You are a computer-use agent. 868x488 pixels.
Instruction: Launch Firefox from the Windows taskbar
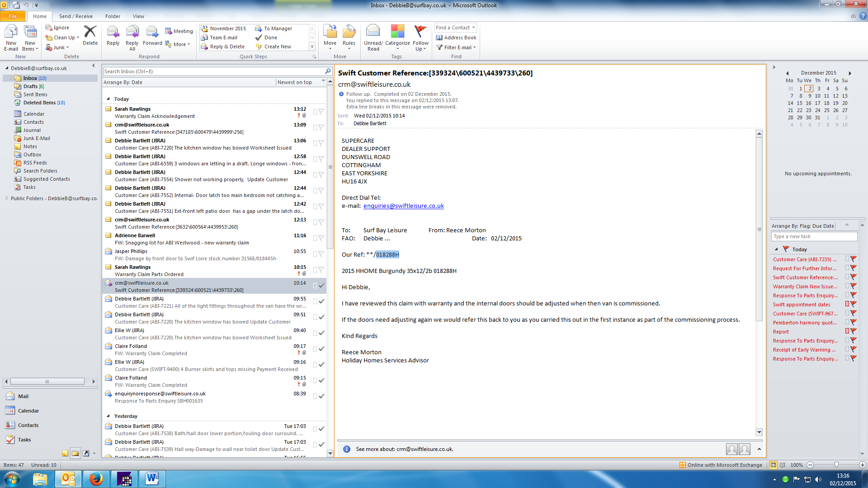click(x=96, y=479)
